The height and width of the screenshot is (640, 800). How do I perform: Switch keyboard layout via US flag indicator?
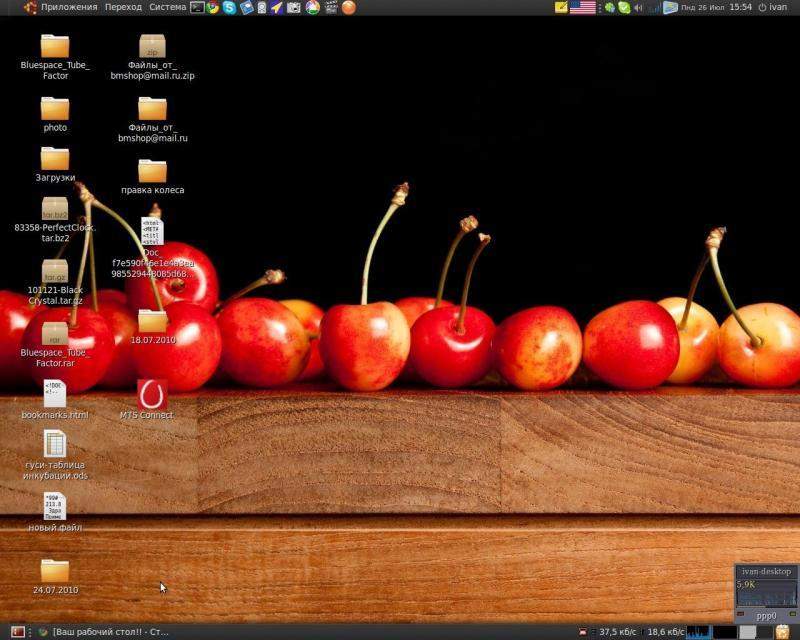tap(583, 7)
